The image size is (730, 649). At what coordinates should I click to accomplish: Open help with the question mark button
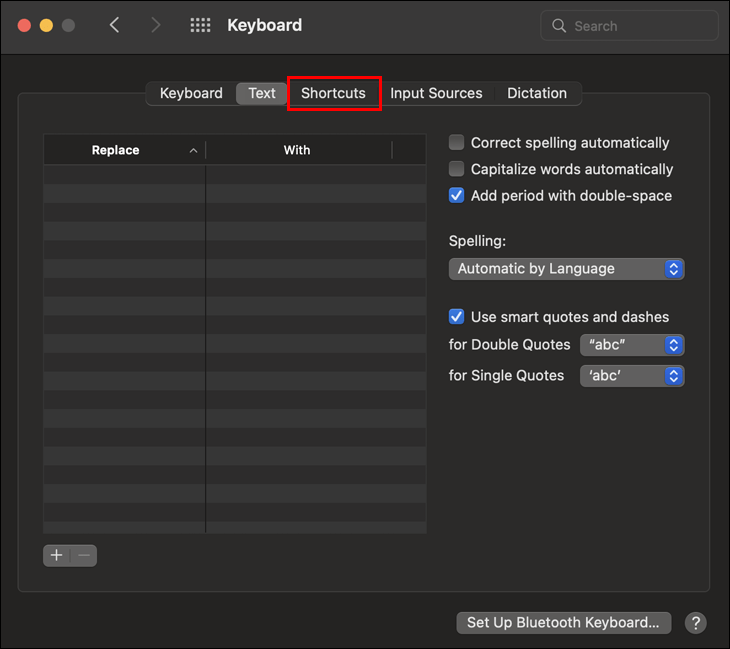[x=695, y=623]
